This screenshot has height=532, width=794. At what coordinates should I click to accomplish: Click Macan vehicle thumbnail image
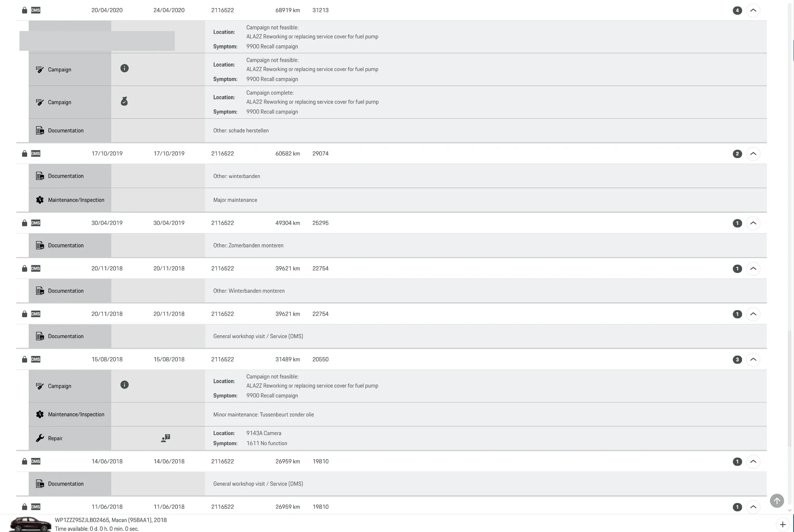pyautogui.click(x=30, y=524)
